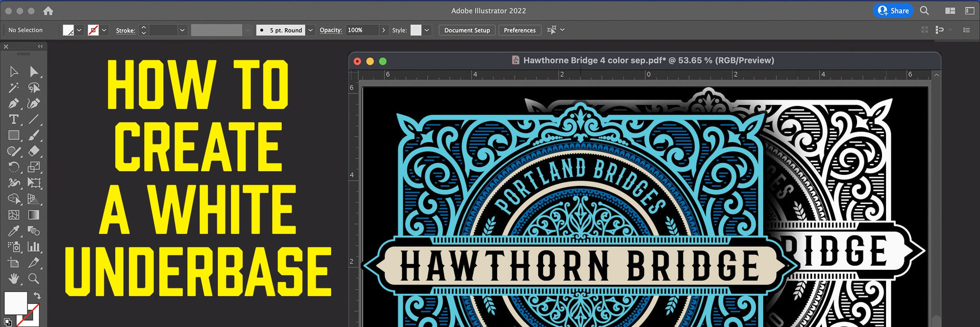This screenshot has height=327, width=980.
Task: Click the white Fill color swatch
Action: [x=15, y=303]
